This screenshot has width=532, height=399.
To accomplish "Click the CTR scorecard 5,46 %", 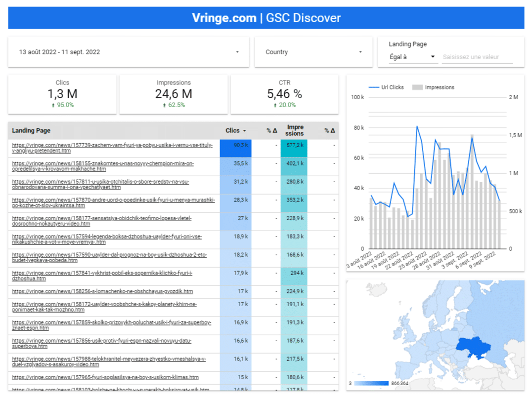I will [x=284, y=94].
